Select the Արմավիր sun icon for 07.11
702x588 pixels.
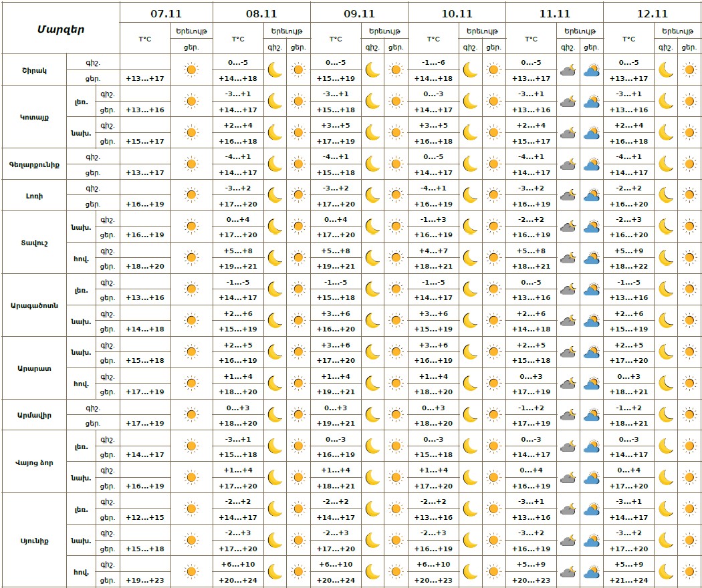pyautogui.click(x=191, y=415)
